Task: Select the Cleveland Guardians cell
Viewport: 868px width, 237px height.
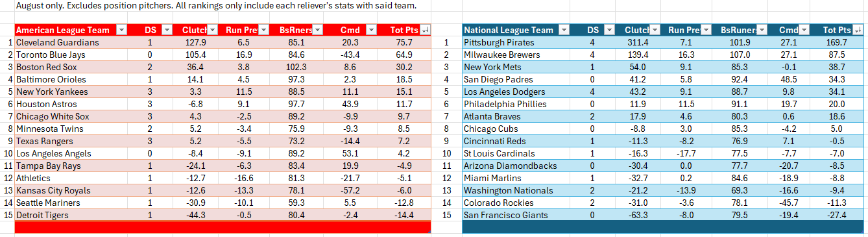Action: [71, 42]
